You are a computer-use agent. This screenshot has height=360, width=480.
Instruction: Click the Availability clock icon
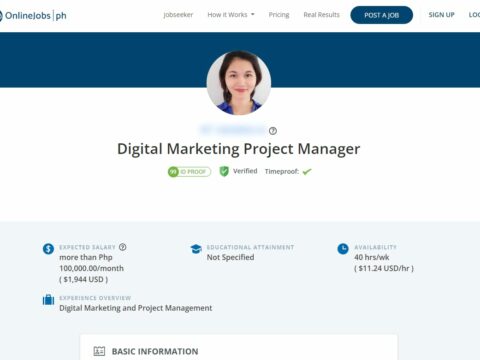[343, 249]
